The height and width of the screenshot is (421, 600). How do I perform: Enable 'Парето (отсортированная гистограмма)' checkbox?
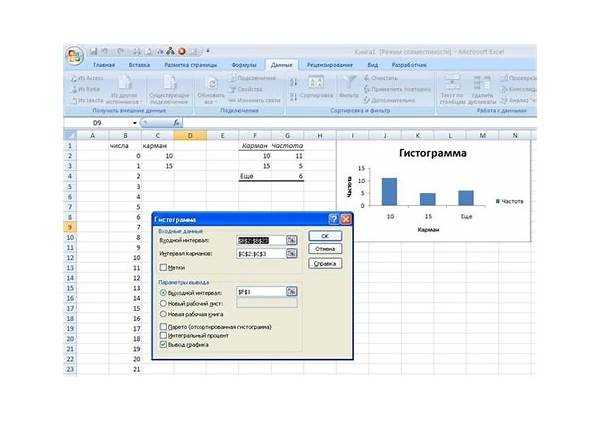(x=163, y=327)
